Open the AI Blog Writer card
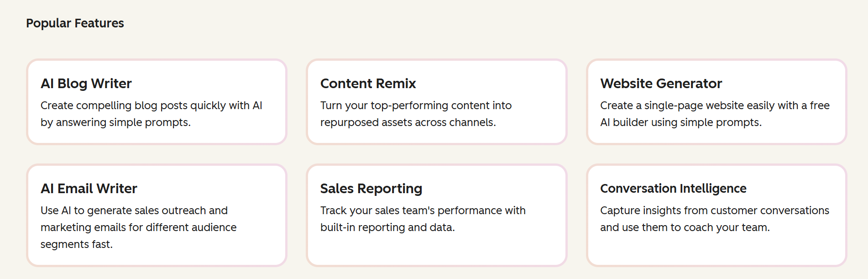Image resolution: width=868 pixels, height=279 pixels. [157, 102]
